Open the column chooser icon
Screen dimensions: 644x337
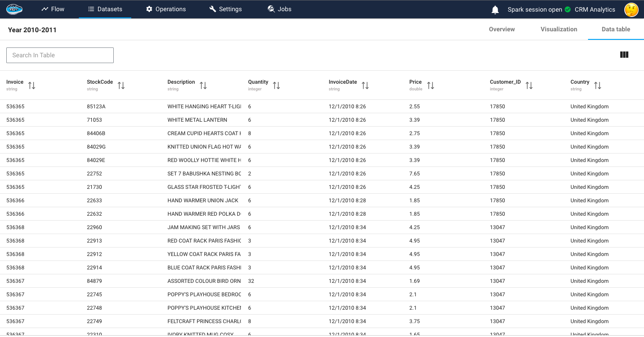624,55
